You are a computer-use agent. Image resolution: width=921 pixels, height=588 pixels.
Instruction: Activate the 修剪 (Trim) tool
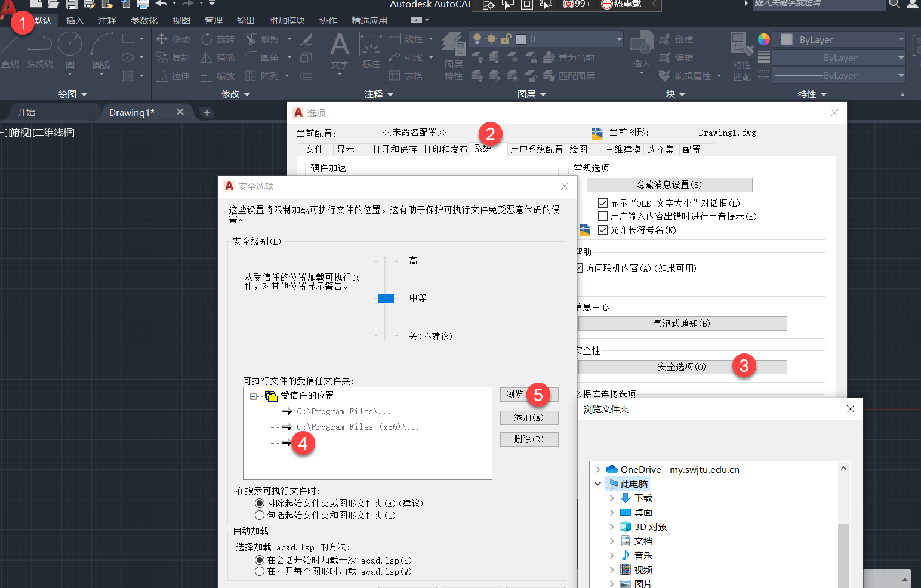click(x=263, y=39)
